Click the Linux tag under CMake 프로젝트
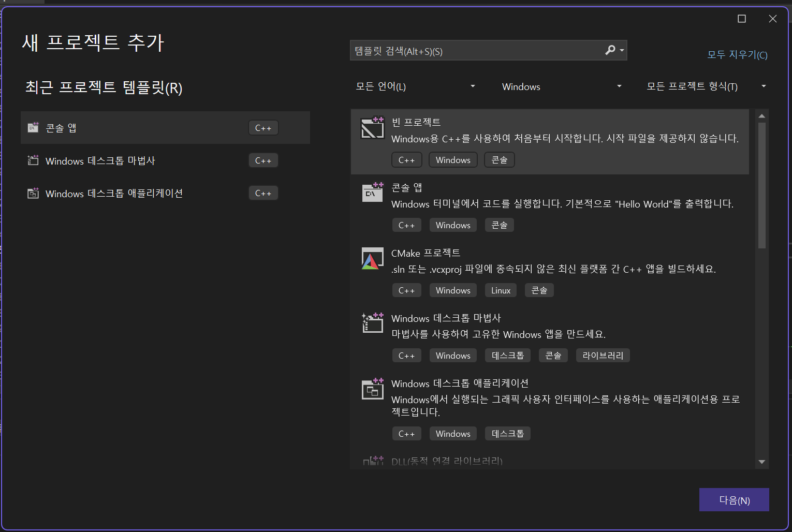Screen dimensions: 792x532 point(501,290)
